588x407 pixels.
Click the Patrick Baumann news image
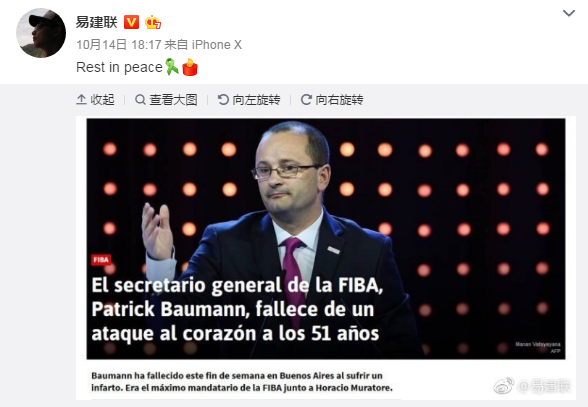[326, 258]
